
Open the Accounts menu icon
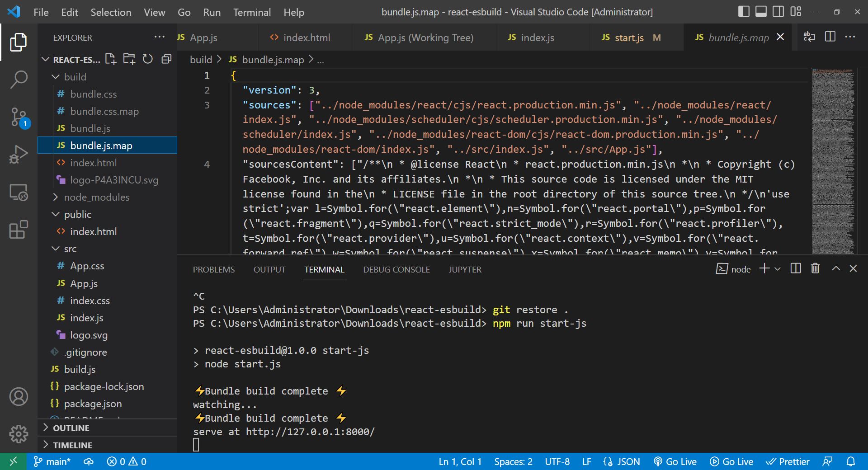click(19, 397)
